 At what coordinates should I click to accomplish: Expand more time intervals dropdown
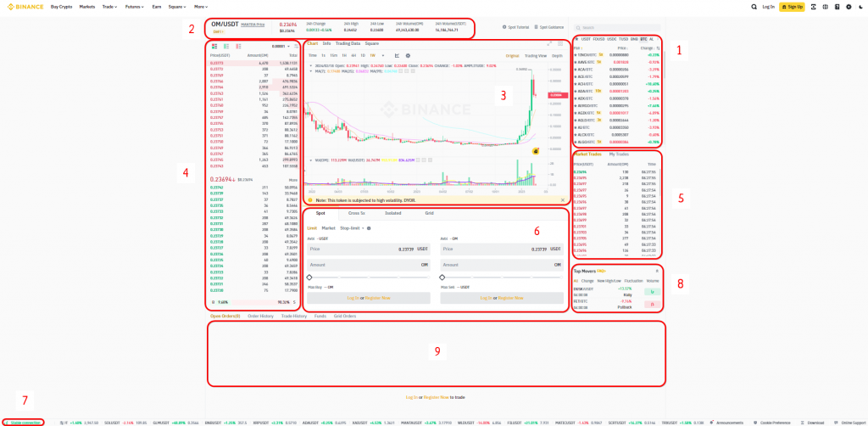382,55
